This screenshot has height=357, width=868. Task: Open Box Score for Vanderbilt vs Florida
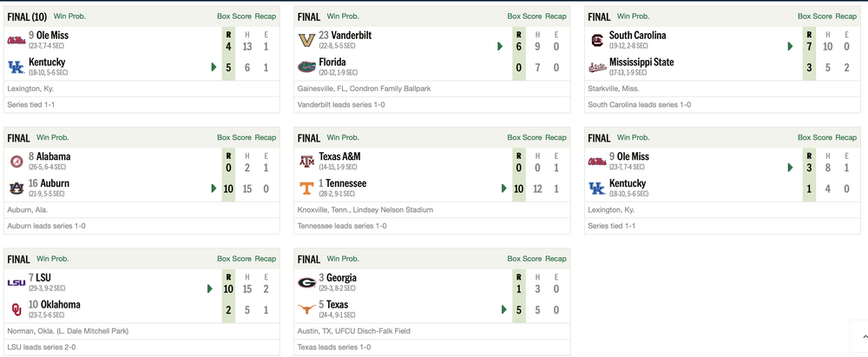pyautogui.click(x=524, y=17)
